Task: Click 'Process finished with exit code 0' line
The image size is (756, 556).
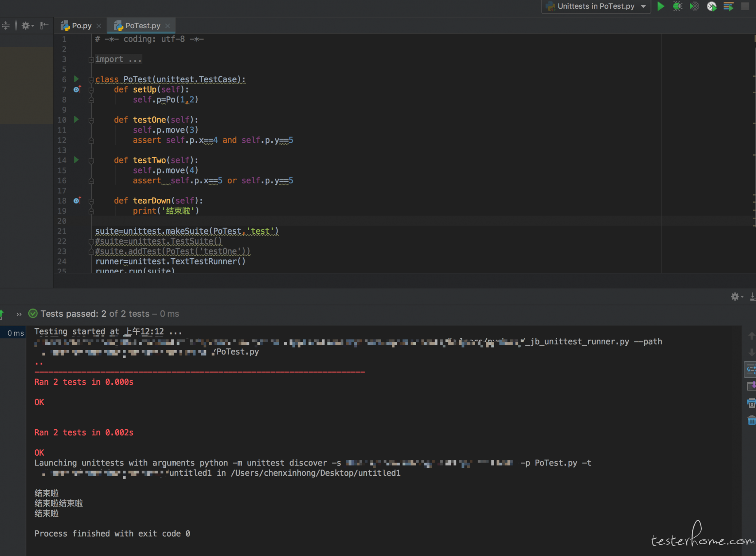Action: [x=112, y=534]
